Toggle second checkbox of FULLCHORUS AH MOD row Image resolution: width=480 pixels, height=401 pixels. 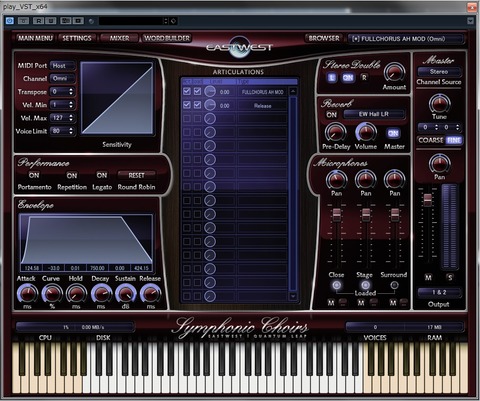pos(197,91)
